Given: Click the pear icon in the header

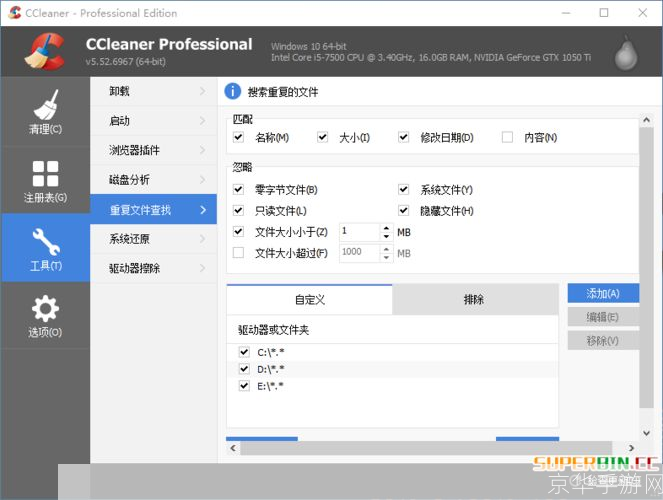Looking at the screenshot, I should 626,54.
